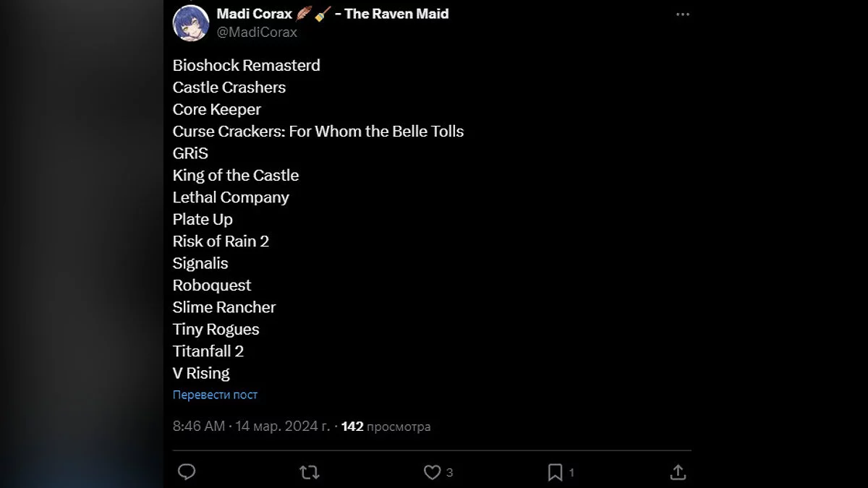
Task: Click the reply speech bubble icon
Action: tap(187, 472)
